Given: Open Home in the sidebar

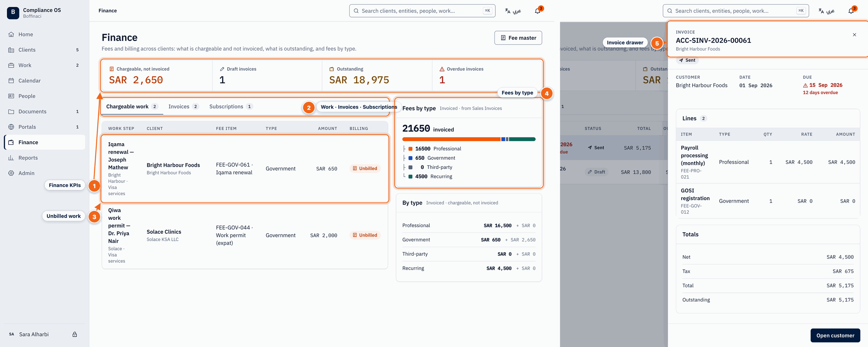Looking at the screenshot, I should click(45, 34).
